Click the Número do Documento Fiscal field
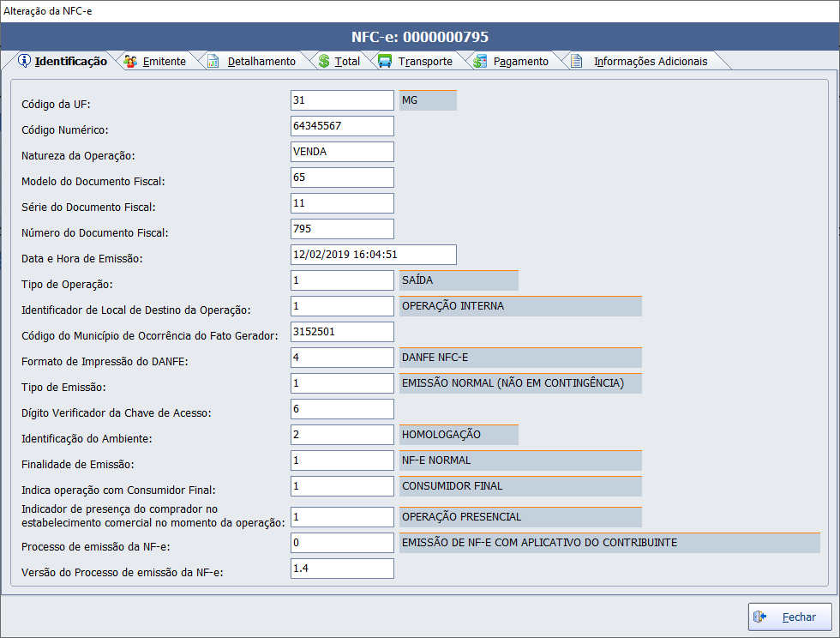The width and height of the screenshot is (840, 638). click(342, 229)
